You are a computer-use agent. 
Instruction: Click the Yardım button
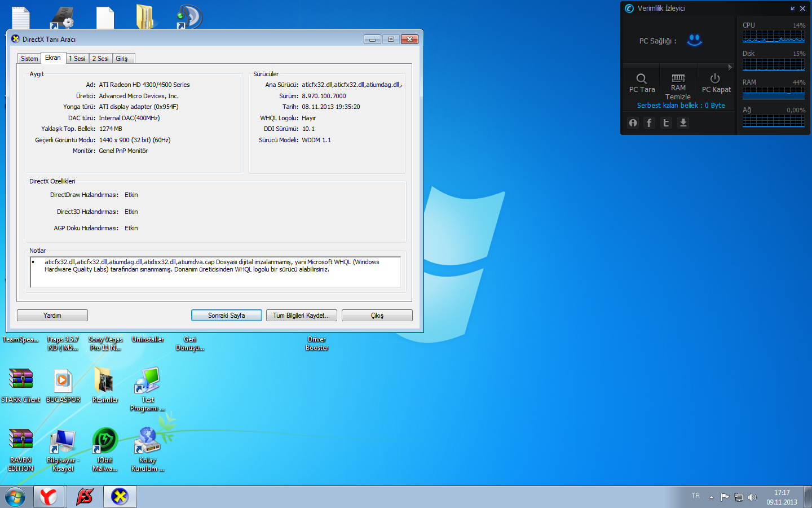point(52,316)
